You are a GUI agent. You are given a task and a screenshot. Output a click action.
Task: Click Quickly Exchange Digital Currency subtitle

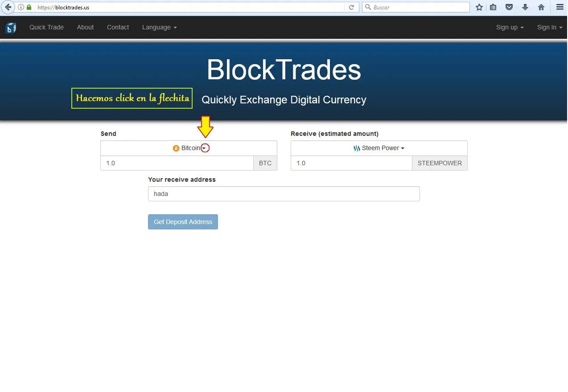(x=284, y=100)
